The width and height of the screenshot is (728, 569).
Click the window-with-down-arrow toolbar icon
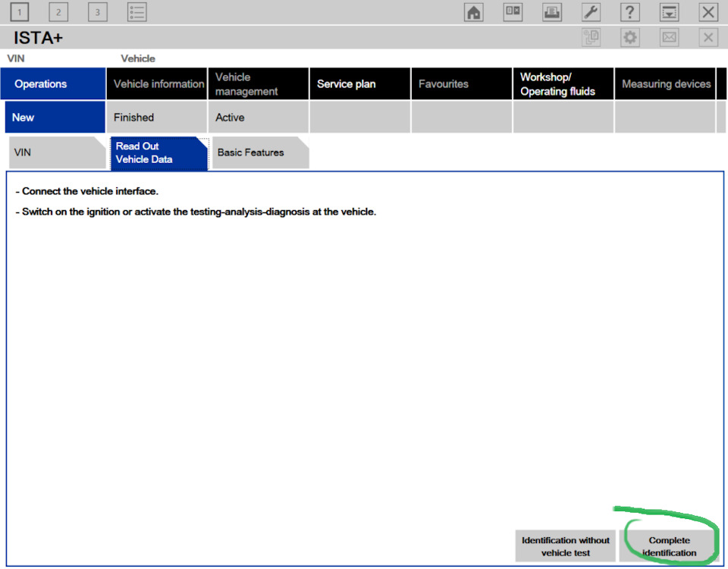click(669, 12)
